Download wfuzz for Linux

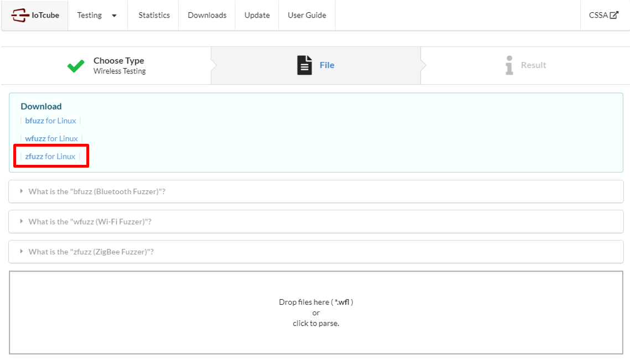(51, 138)
